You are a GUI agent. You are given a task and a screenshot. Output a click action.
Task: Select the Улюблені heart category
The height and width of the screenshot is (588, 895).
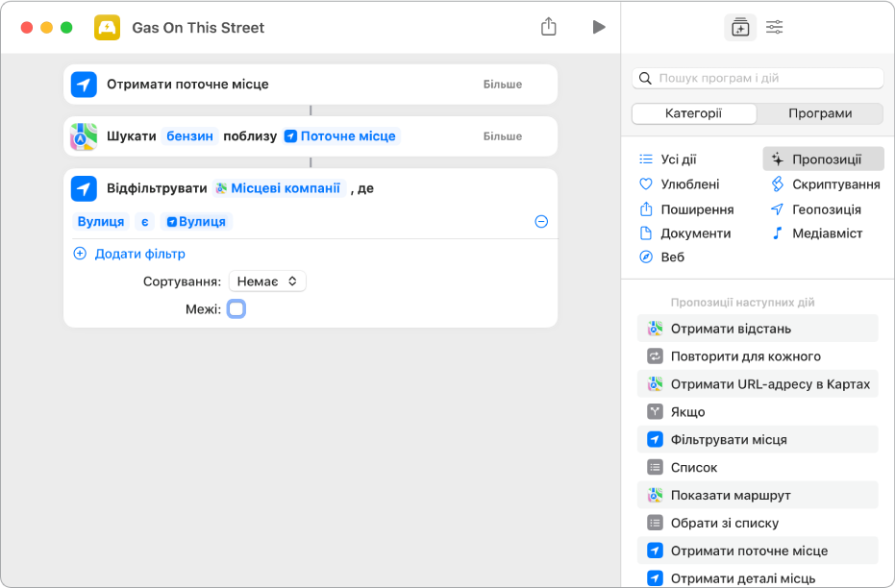click(646, 184)
